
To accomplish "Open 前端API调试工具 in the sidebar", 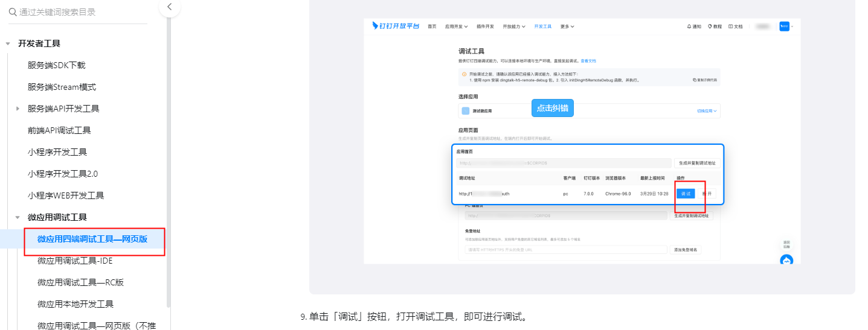I will (x=59, y=130).
